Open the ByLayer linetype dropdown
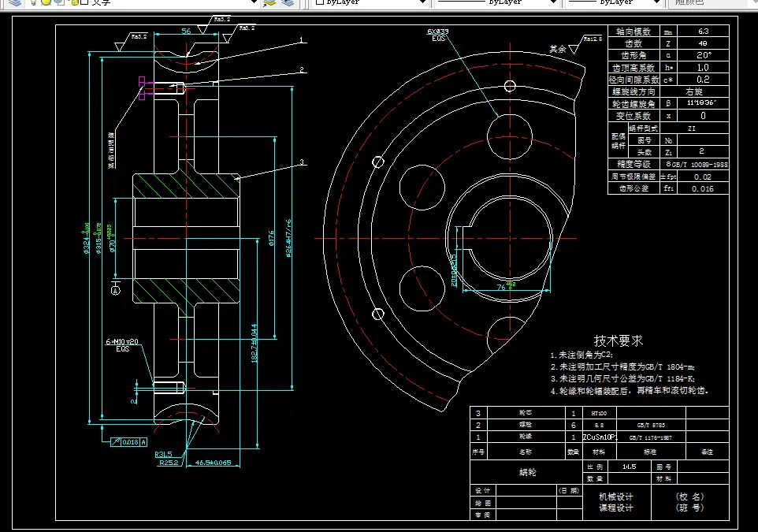The image size is (758, 532). [497, 2]
